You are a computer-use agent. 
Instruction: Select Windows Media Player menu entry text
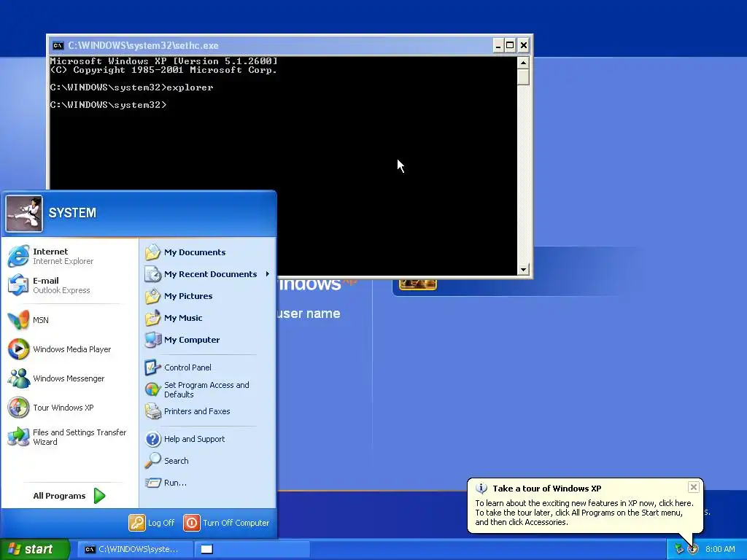[x=72, y=349]
